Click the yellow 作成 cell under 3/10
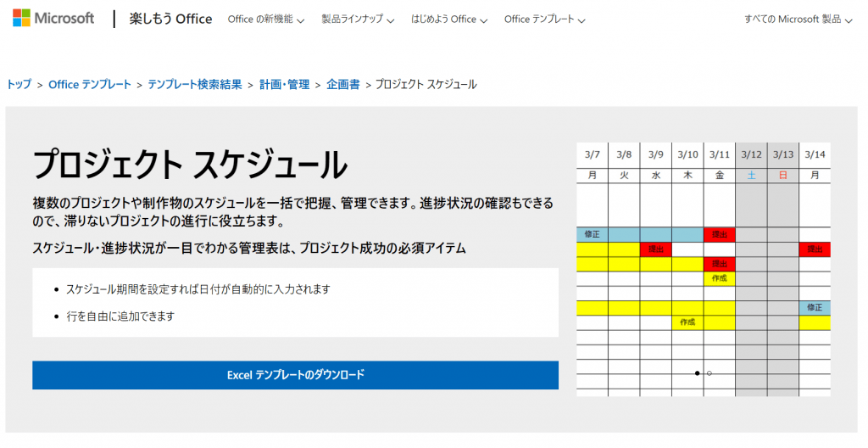868x448 pixels. click(x=687, y=322)
